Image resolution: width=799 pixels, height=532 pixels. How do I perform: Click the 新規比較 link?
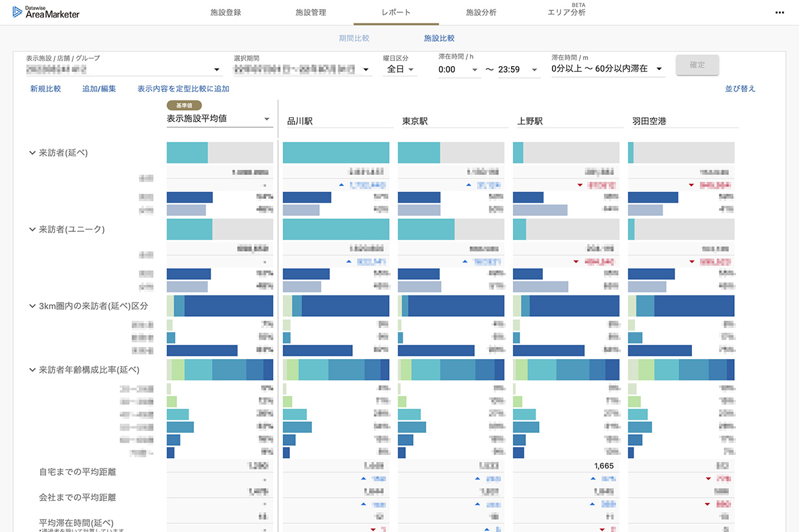[45, 88]
